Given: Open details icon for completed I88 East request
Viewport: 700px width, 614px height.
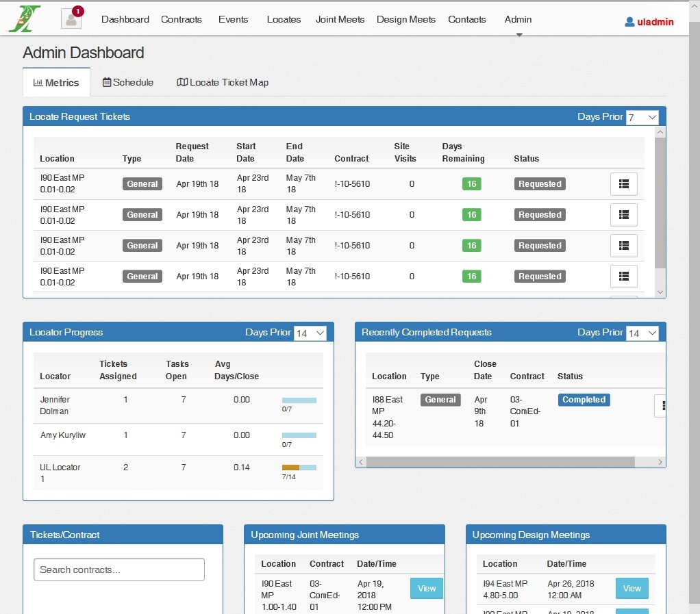Looking at the screenshot, I should pos(661,405).
